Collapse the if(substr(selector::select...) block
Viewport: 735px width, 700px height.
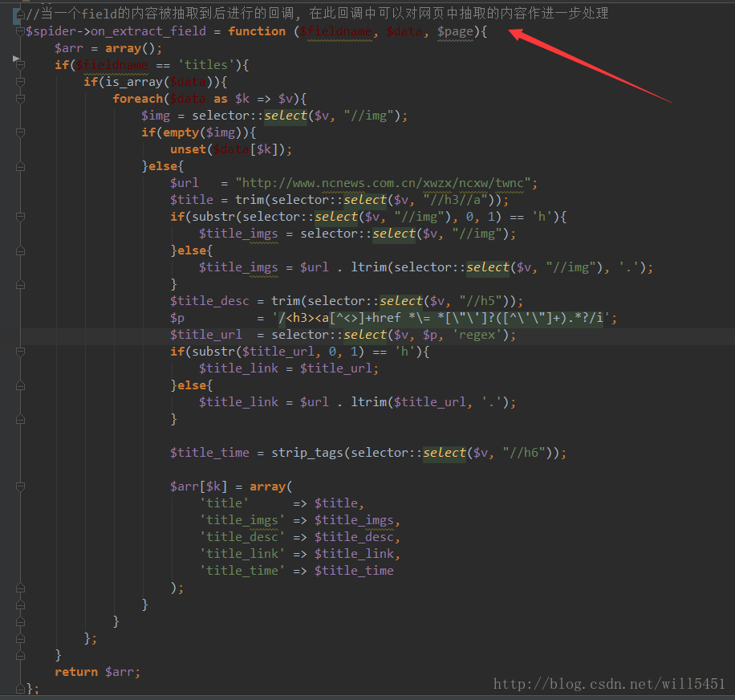(20, 217)
